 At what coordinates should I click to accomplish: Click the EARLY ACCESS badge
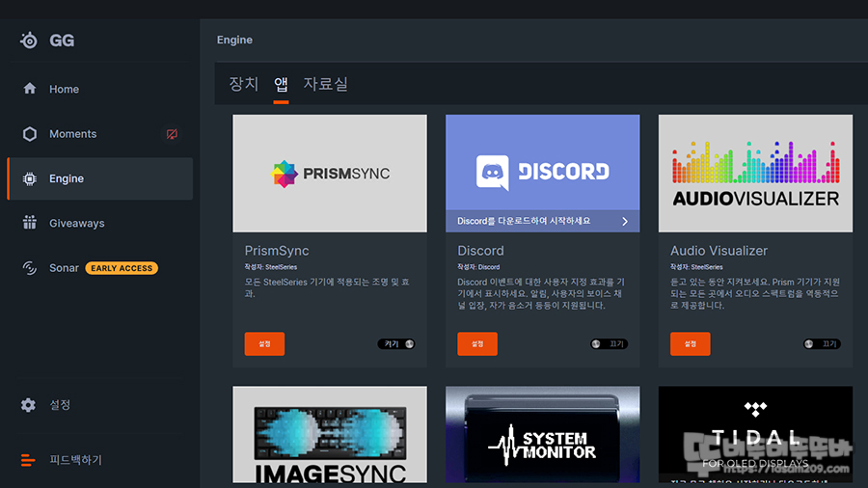pos(122,268)
